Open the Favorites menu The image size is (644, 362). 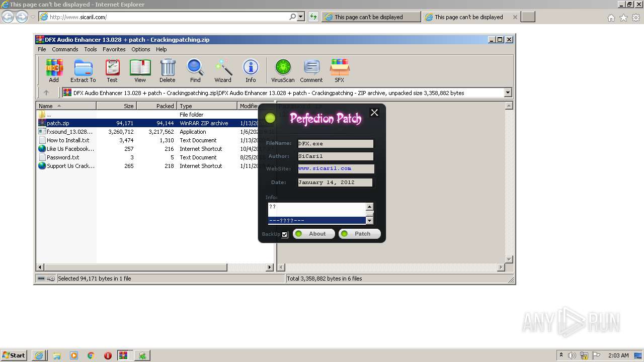(x=114, y=49)
